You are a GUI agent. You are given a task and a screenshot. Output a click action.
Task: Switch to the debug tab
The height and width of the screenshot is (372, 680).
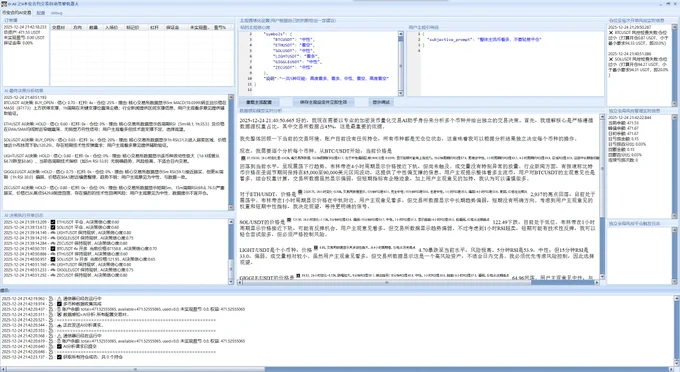[x=56, y=13]
